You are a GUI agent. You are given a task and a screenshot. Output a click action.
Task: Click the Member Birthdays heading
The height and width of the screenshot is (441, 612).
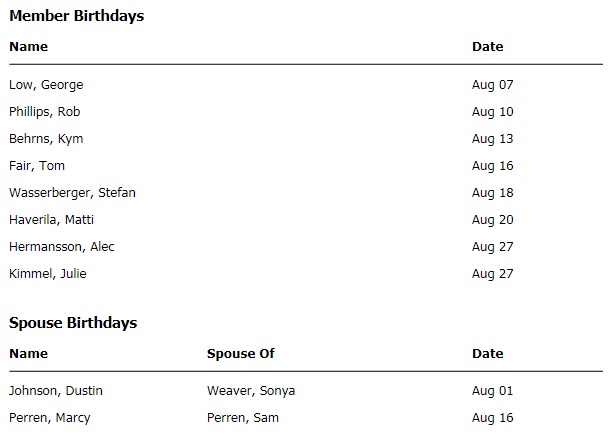click(76, 16)
